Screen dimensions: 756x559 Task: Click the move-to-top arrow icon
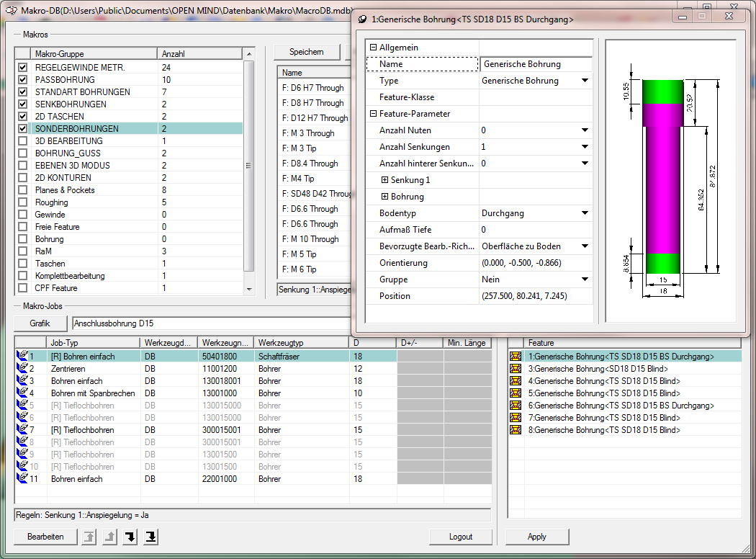89,537
